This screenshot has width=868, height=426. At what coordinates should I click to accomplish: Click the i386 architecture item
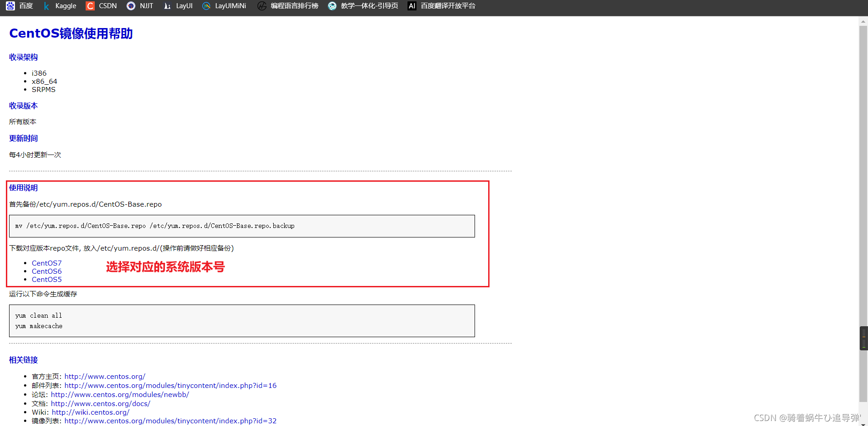[x=39, y=73]
